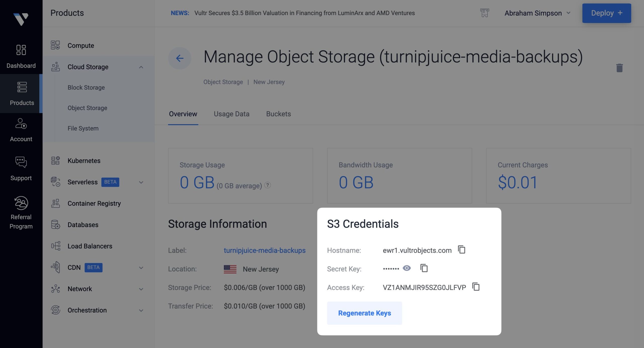Image resolution: width=644 pixels, height=348 pixels.
Task: Click the Vultr logo
Action: click(21, 19)
